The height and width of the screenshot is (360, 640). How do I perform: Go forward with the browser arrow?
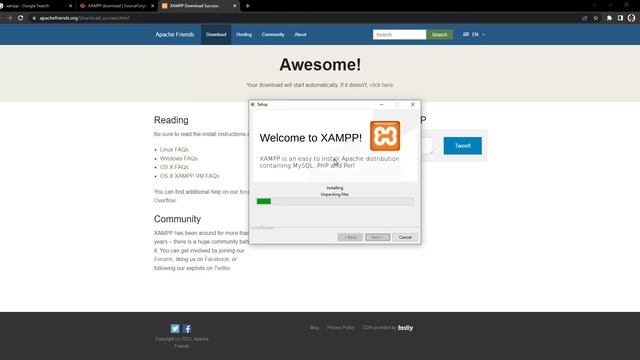click(x=9, y=18)
